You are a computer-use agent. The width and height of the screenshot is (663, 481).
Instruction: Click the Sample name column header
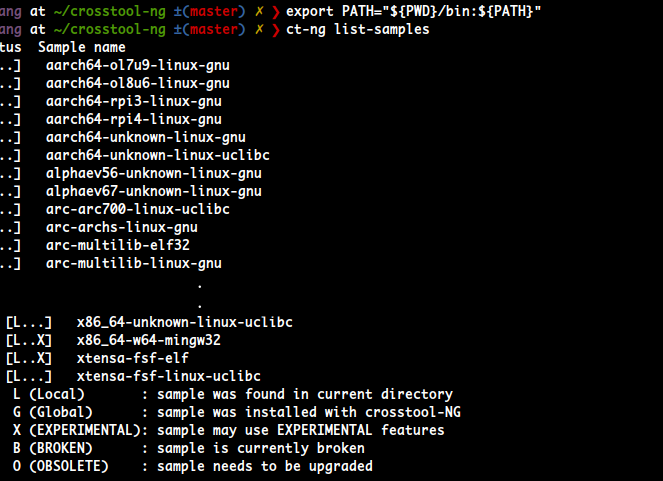point(82,47)
